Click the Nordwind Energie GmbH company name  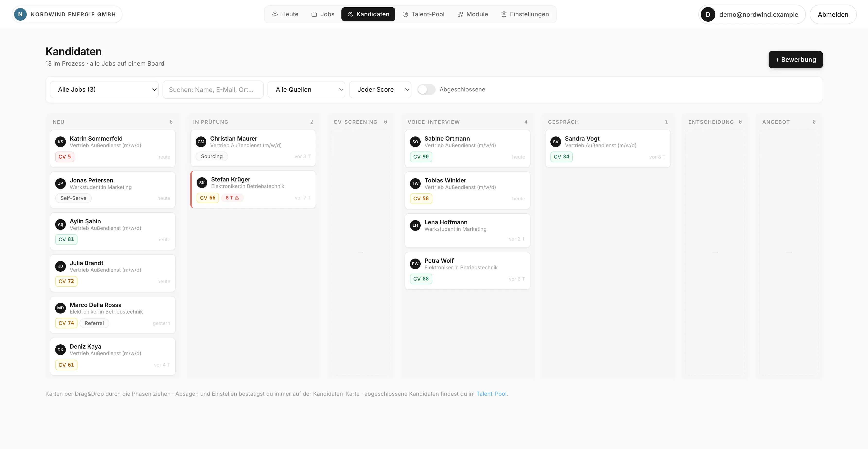click(x=73, y=14)
